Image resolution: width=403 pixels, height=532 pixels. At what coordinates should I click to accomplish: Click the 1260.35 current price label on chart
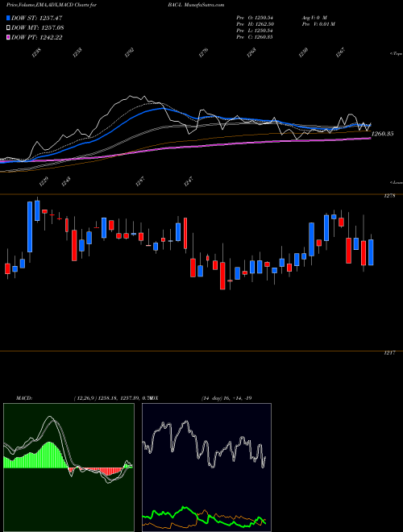click(x=383, y=134)
